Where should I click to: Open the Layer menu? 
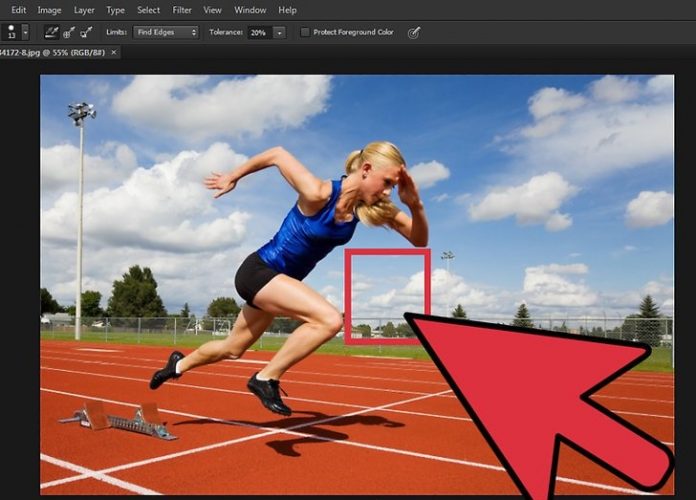click(83, 10)
